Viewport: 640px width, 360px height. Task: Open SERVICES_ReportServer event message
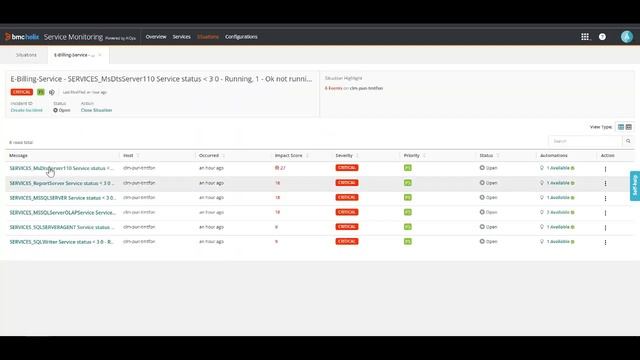[62, 183]
